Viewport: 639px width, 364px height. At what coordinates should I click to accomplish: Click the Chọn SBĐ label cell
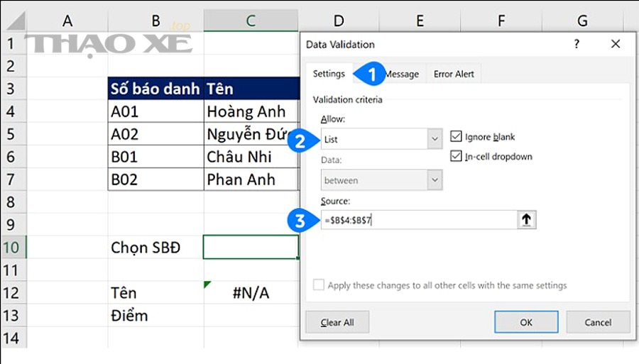pos(155,247)
